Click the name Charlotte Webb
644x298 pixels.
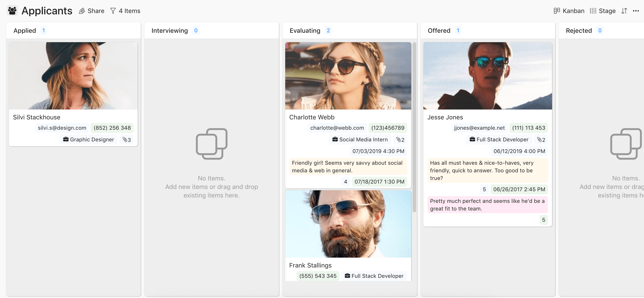(312, 117)
